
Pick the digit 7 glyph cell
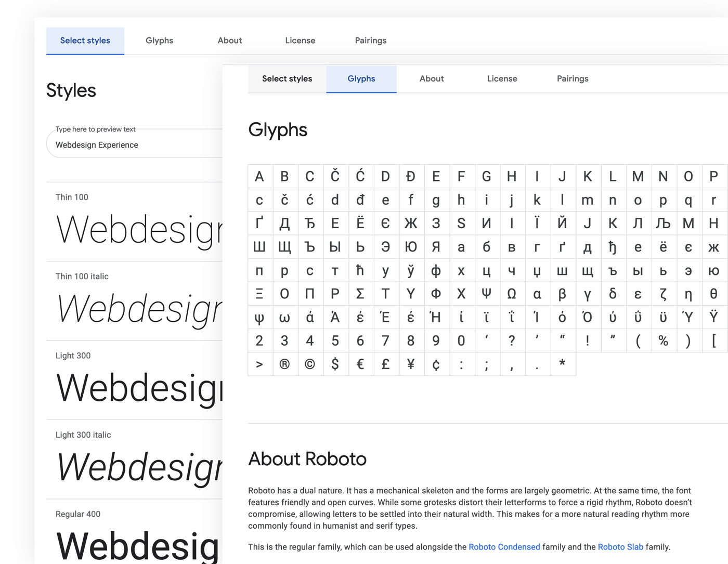click(385, 340)
